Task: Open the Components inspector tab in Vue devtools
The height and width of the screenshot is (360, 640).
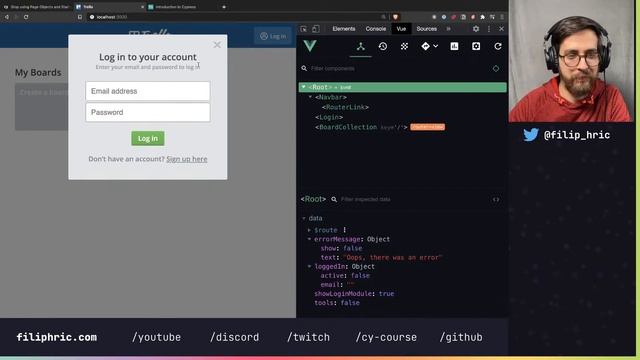Action: coord(360,47)
